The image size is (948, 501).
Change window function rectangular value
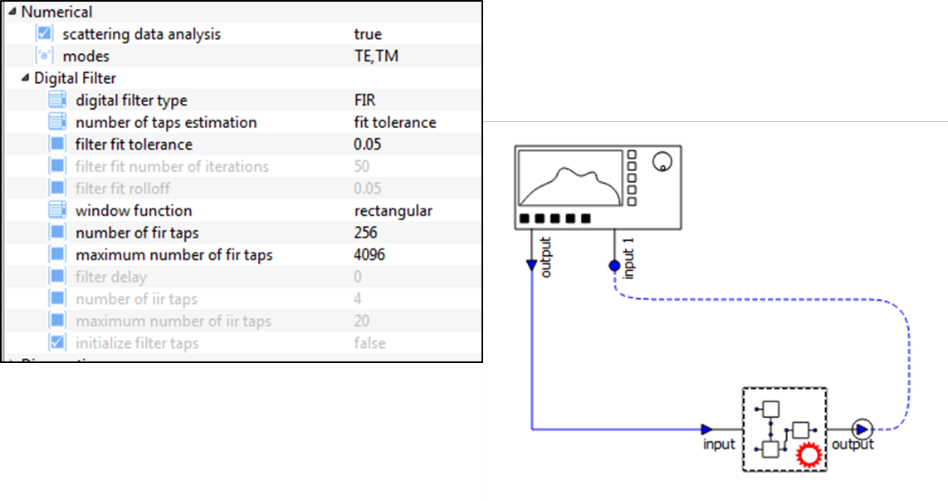point(393,211)
